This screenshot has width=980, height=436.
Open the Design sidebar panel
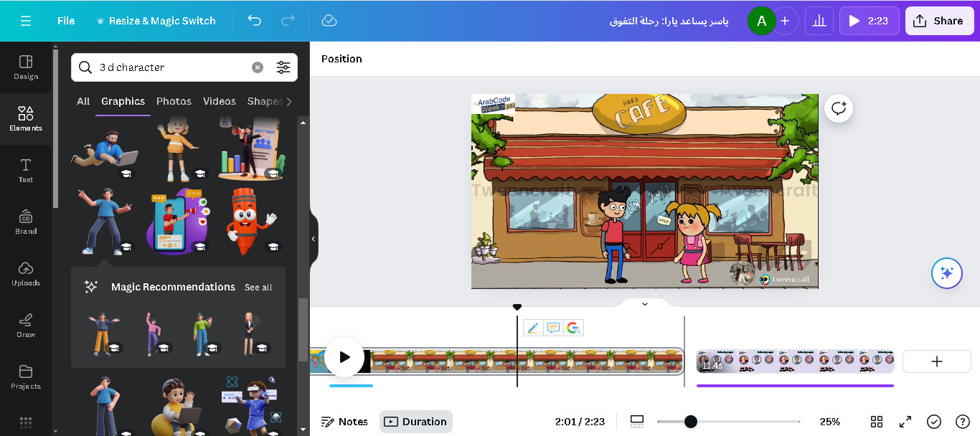click(26, 67)
